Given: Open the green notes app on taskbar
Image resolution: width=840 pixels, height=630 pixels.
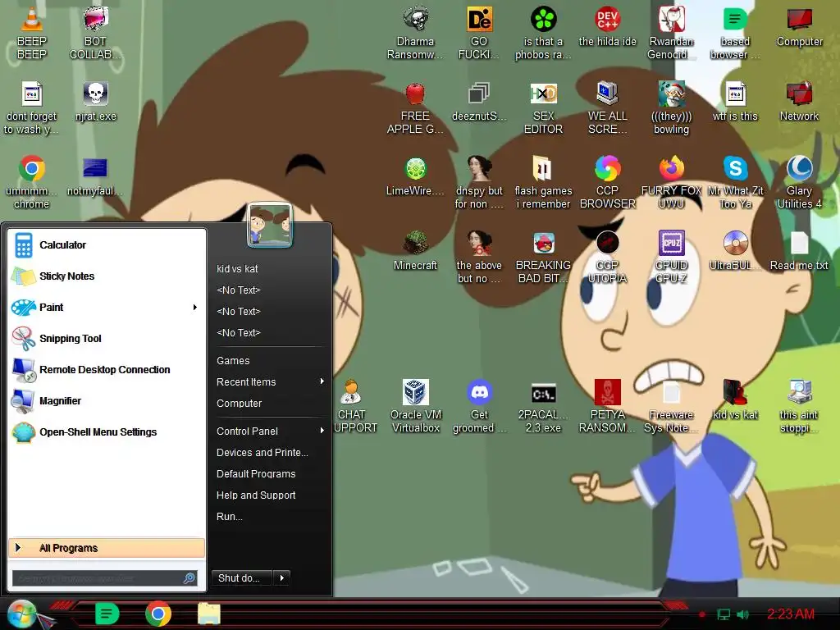Looking at the screenshot, I should pos(107,614).
